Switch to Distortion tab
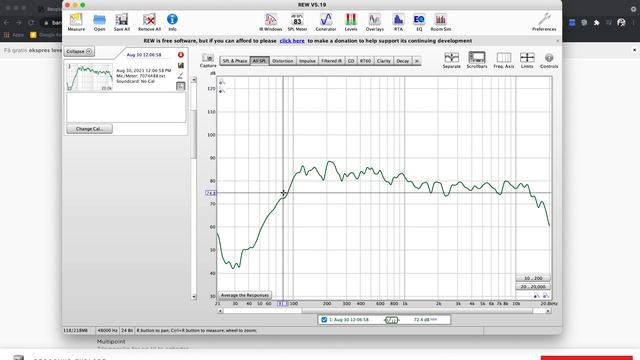640x360 pixels. (282, 61)
